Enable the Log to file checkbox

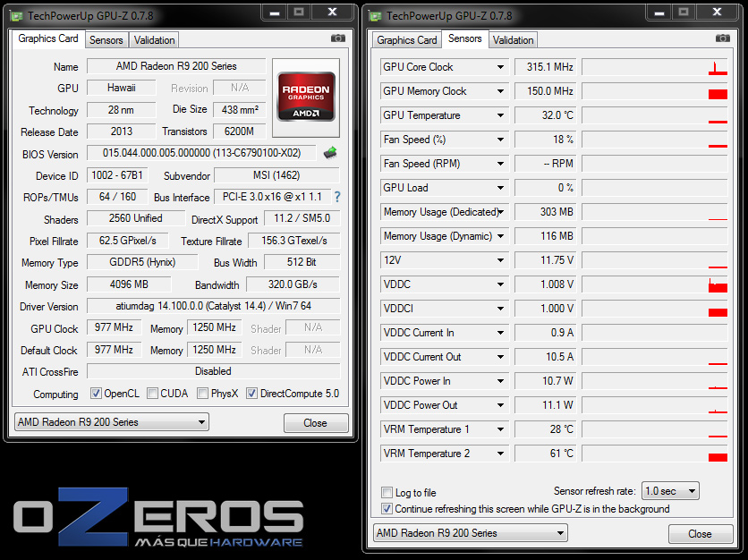(x=387, y=492)
